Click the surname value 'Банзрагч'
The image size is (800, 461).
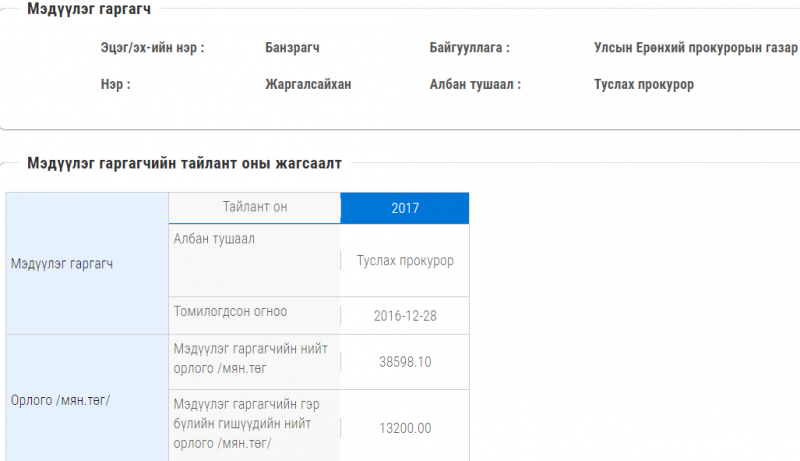tap(292, 47)
